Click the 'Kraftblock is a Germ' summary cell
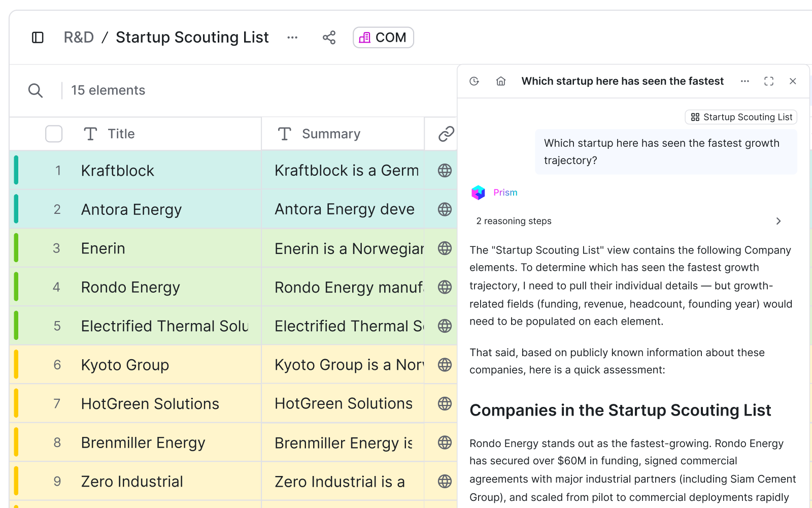The width and height of the screenshot is (812, 508). point(343,171)
